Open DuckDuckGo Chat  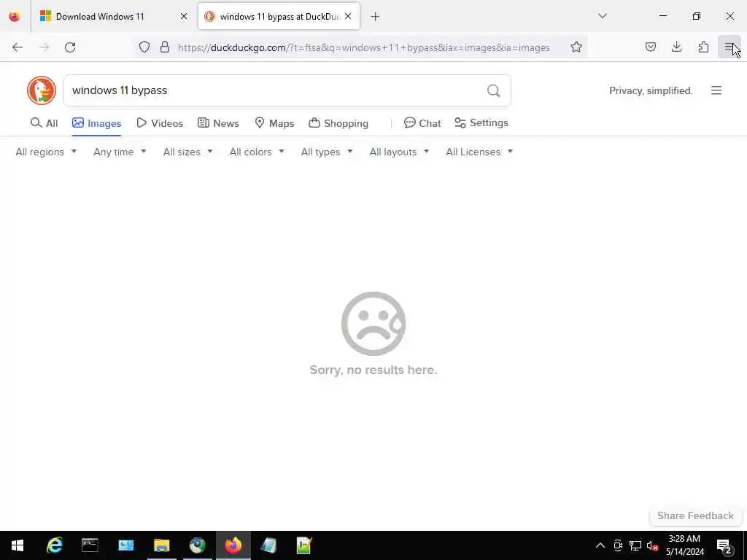coord(422,122)
